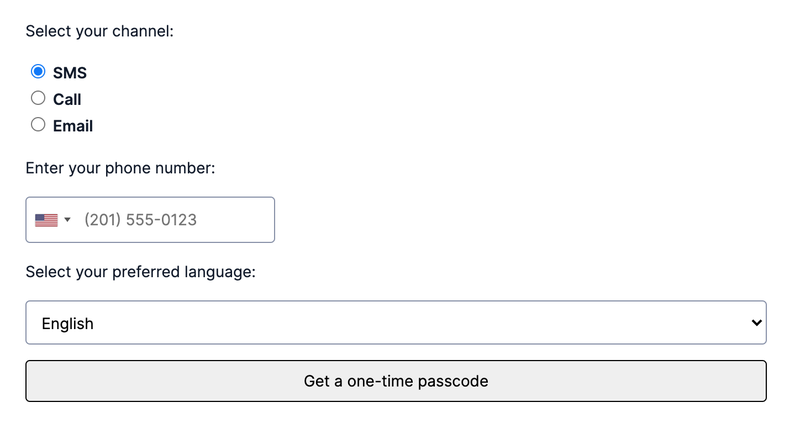This screenshot has width=800, height=434.
Task: Click the "Select your channel:" heading
Action: (99, 31)
